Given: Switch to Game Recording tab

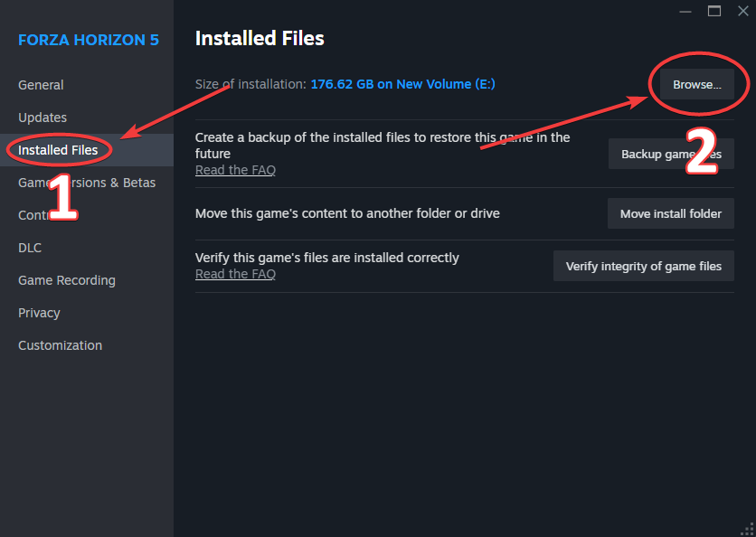Looking at the screenshot, I should point(67,280).
